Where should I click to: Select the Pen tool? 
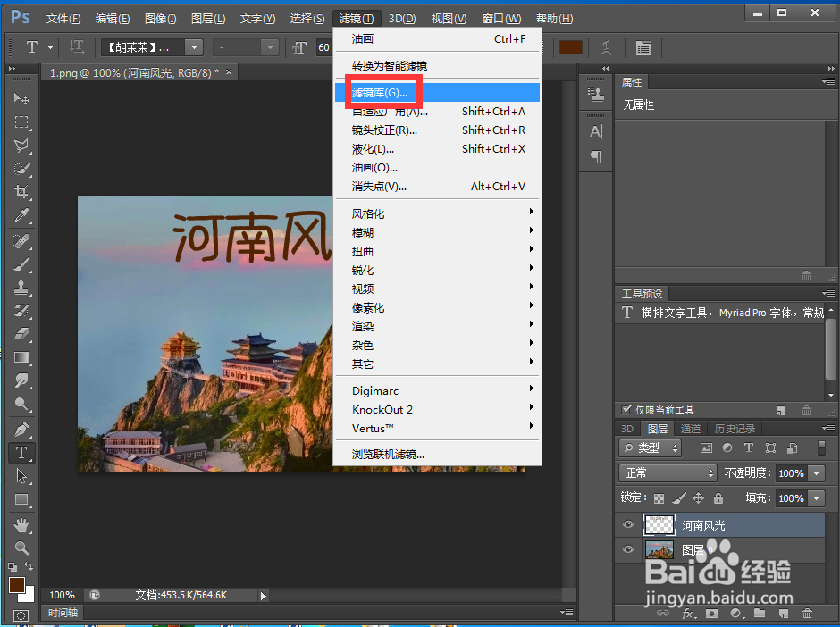21,430
